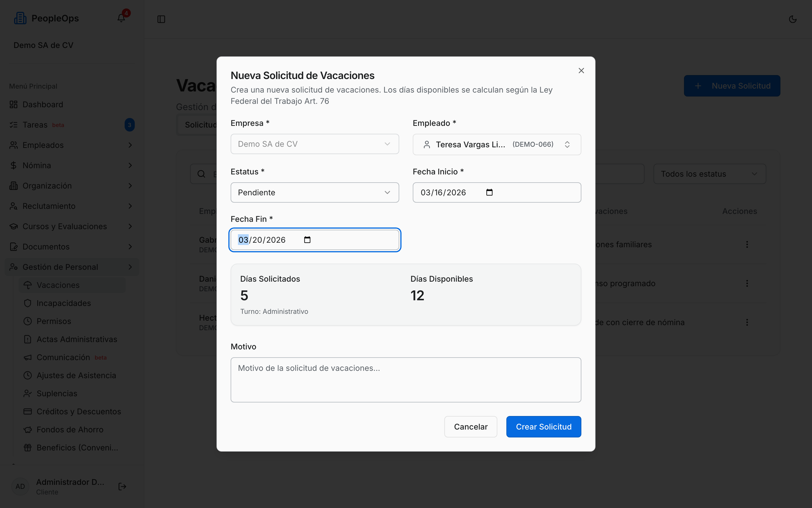This screenshot has width=812, height=508.
Task: Open the Estatus Pendiente dropdown
Action: coord(315,192)
